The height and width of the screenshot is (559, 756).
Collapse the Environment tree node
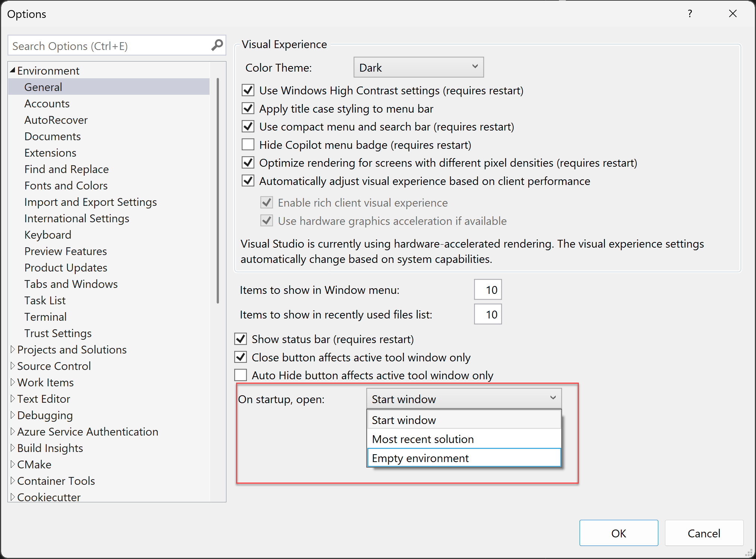pos(12,70)
